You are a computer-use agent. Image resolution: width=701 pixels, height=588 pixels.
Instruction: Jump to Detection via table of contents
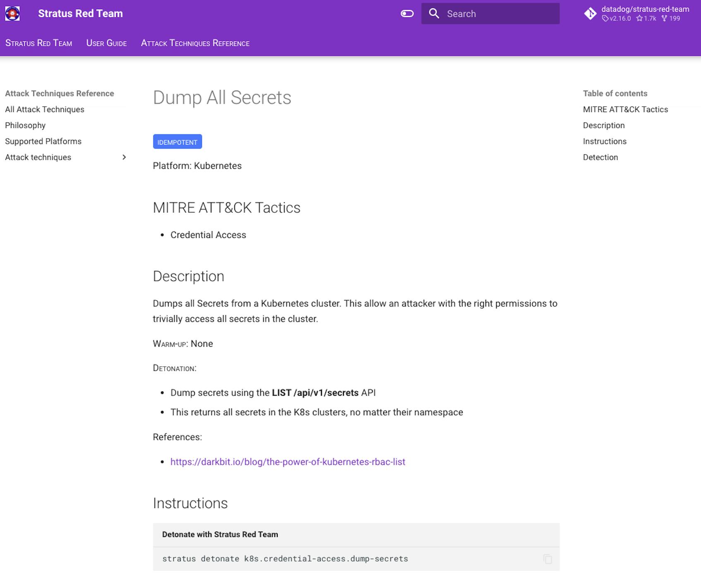coord(600,157)
